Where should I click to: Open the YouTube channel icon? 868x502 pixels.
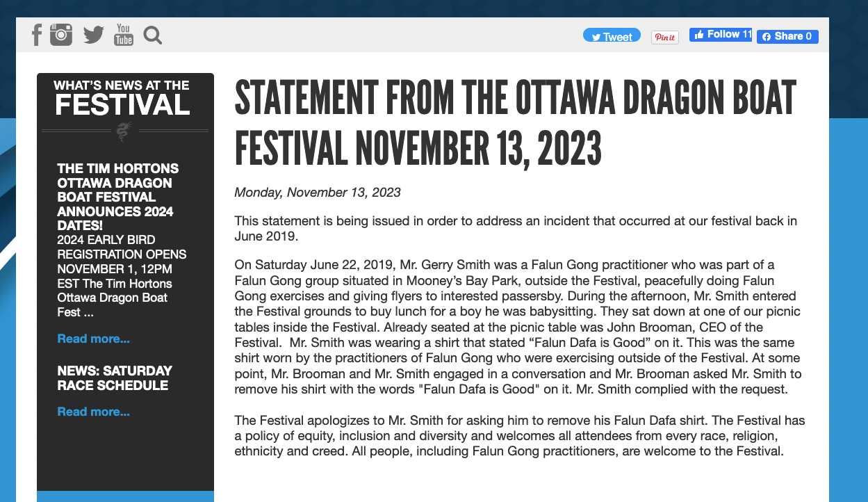[124, 34]
